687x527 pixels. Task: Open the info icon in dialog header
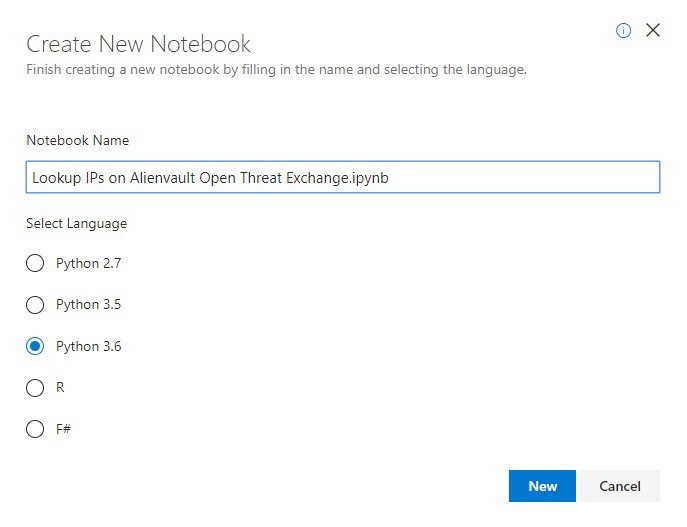623,31
